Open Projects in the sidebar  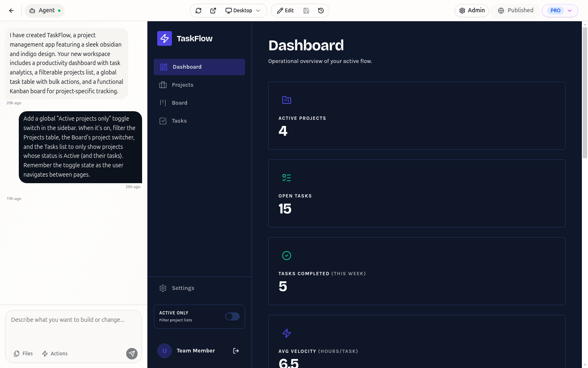(x=199, y=85)
